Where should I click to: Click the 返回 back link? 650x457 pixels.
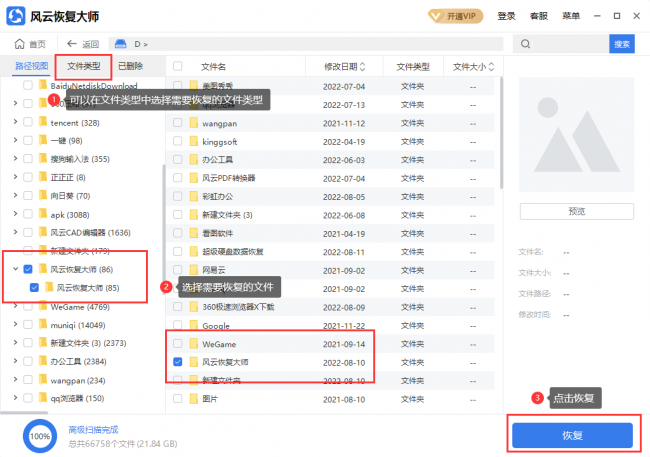point(83,44)
